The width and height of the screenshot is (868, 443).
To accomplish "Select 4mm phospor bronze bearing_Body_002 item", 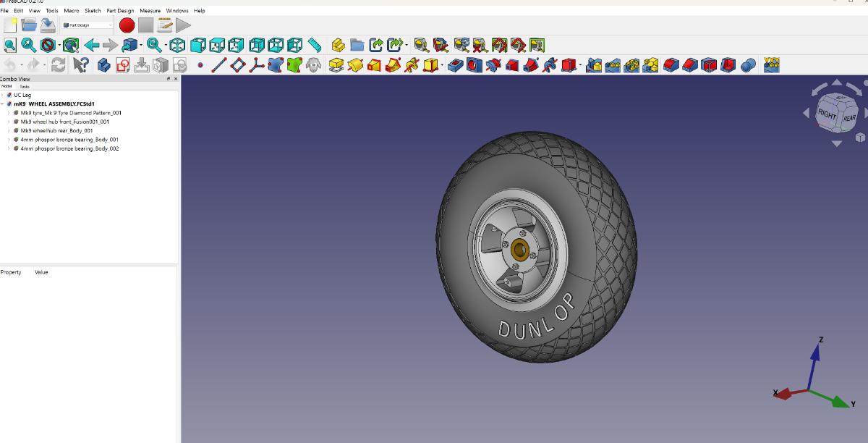I will click(69, 148).
